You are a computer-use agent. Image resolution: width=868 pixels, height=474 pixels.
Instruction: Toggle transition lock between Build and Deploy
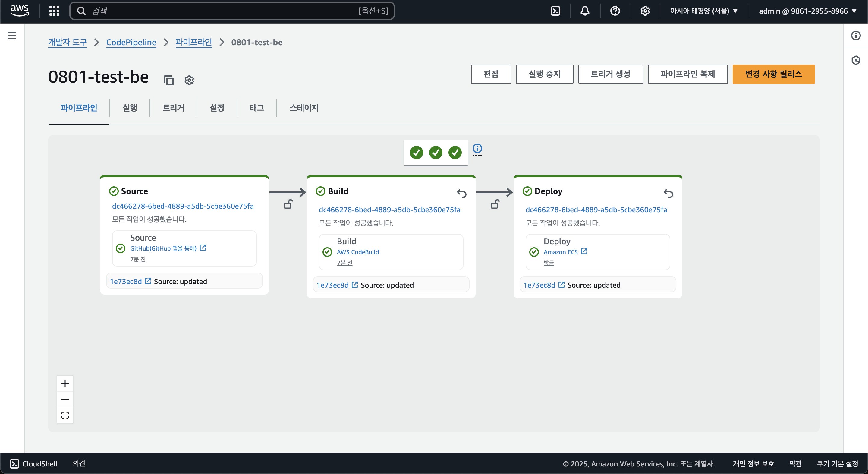pyautogui.click(x=495, y=204)
